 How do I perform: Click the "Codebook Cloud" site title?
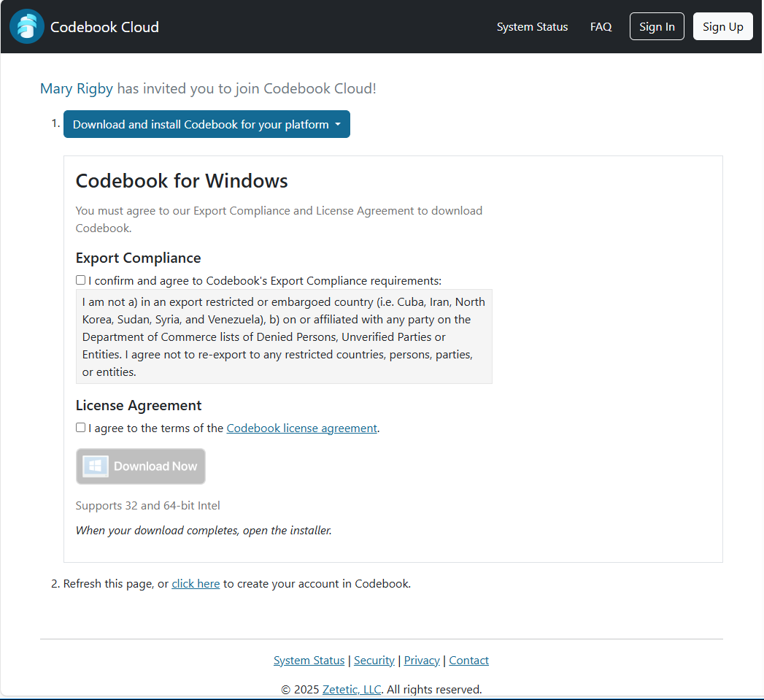tap(104, 26)
